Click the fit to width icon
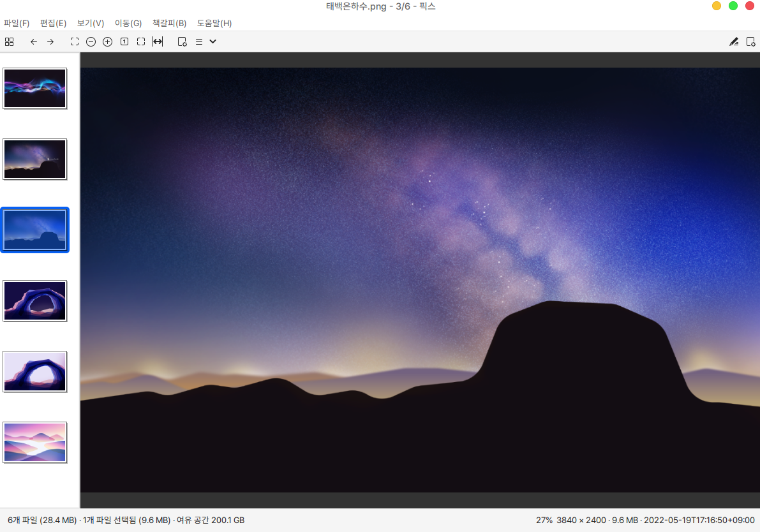Screen dimensions: 760x532 pos(158,41)
